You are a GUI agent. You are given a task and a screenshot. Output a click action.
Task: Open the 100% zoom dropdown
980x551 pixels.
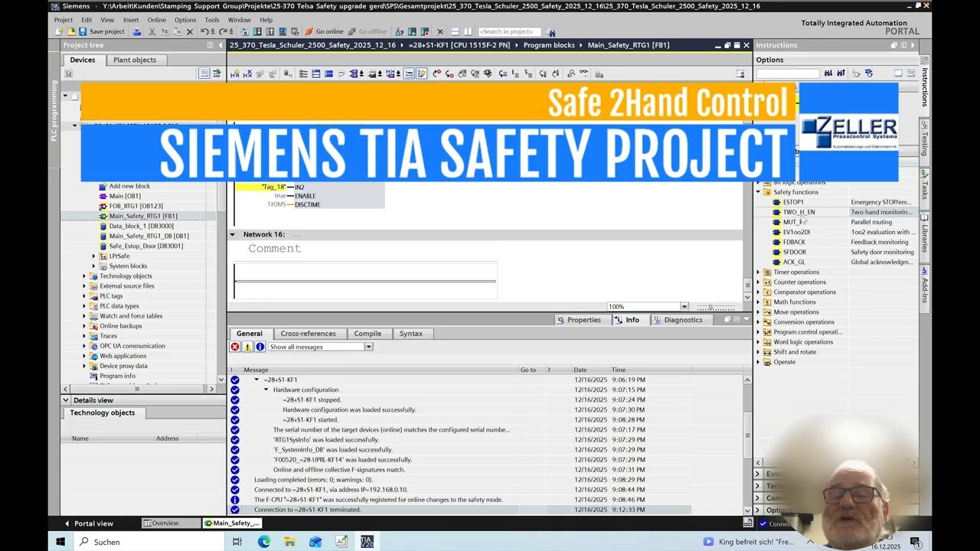tap(684, 307)
